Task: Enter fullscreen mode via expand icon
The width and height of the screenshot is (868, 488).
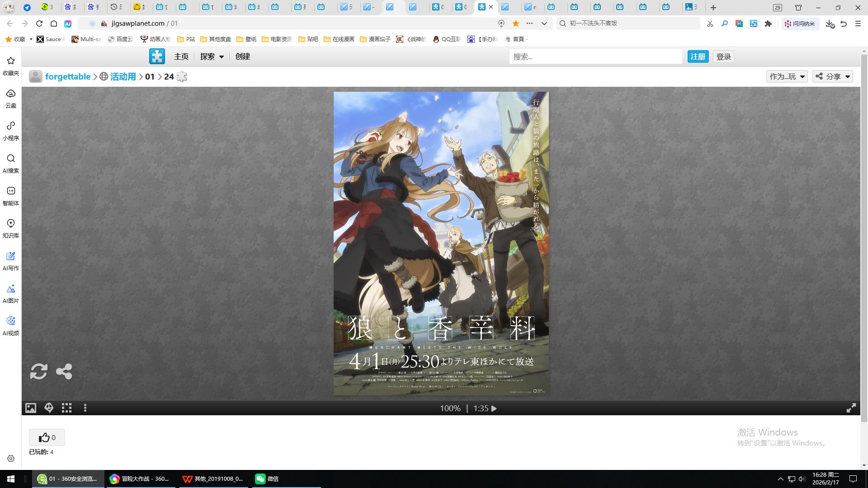Action: click(851, 408)
